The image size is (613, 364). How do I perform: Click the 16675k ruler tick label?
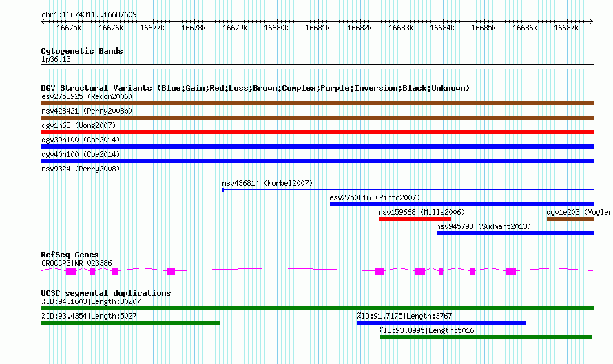point(69,28)
